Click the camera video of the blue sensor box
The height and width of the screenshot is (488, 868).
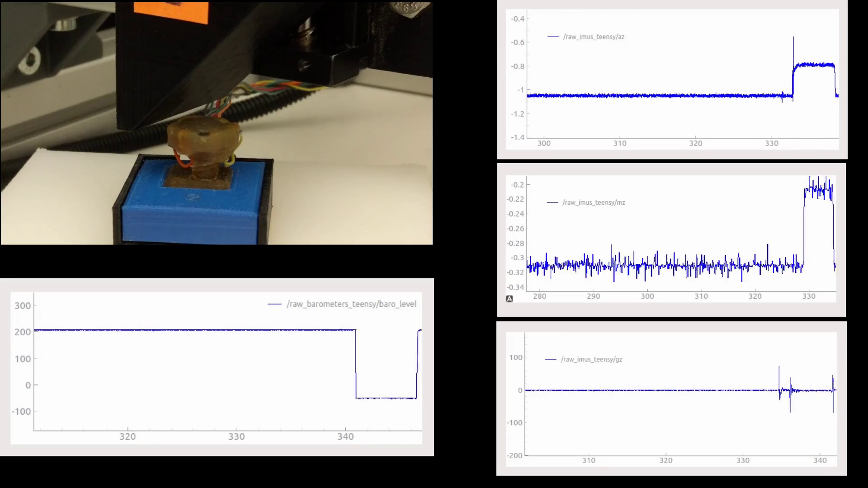pyautogui.click(x=217, y=123)
